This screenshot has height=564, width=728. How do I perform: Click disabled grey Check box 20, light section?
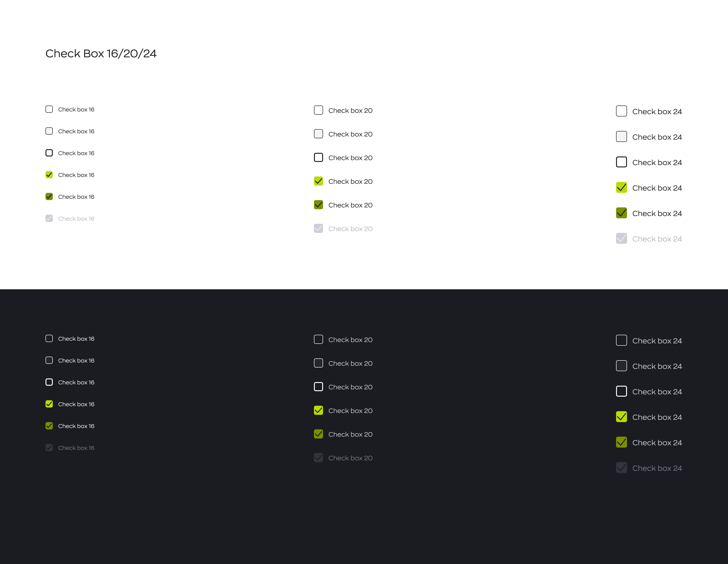318,229
